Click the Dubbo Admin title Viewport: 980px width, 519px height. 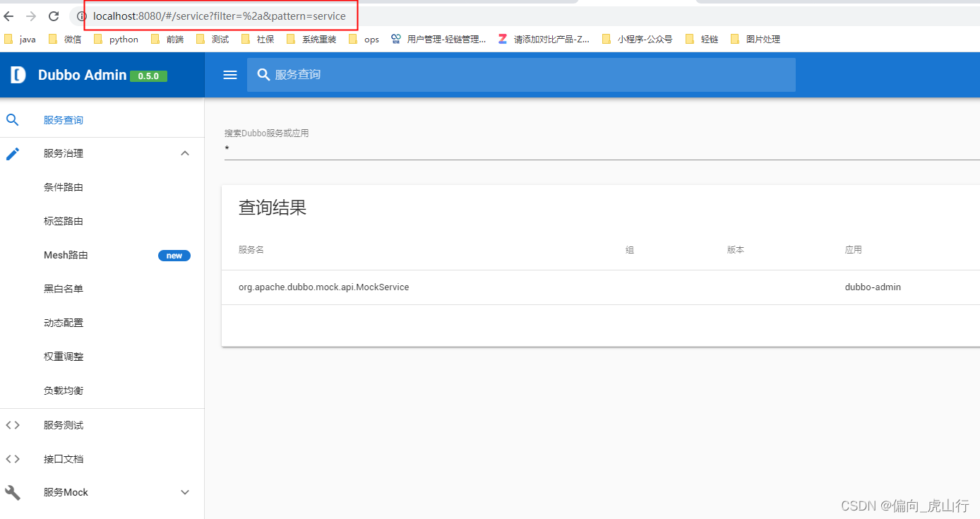point(82,75)
